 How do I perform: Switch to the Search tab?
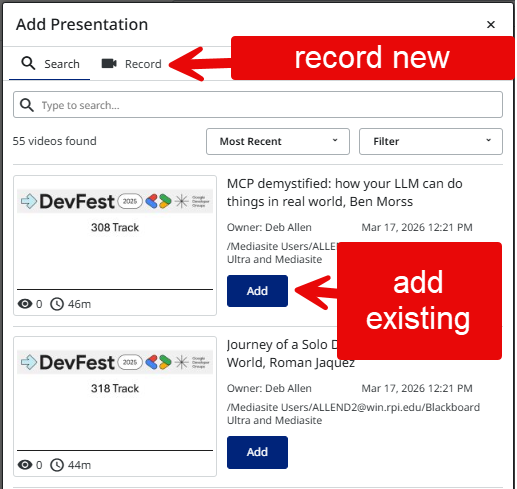pos(50,64)
